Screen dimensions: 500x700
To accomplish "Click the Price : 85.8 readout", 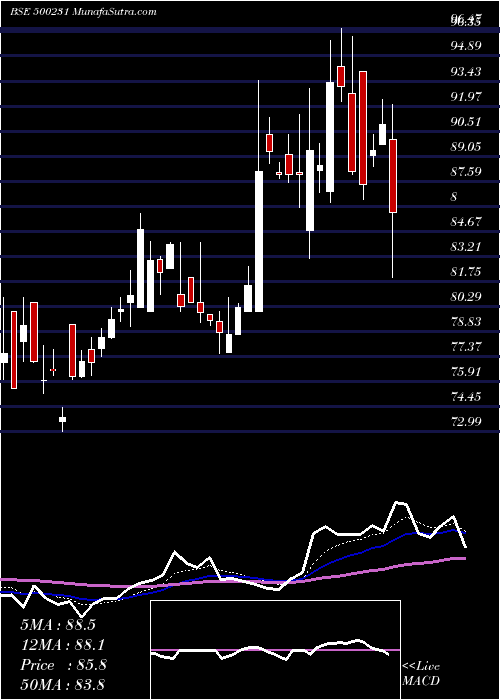I will tap(63, 665).
